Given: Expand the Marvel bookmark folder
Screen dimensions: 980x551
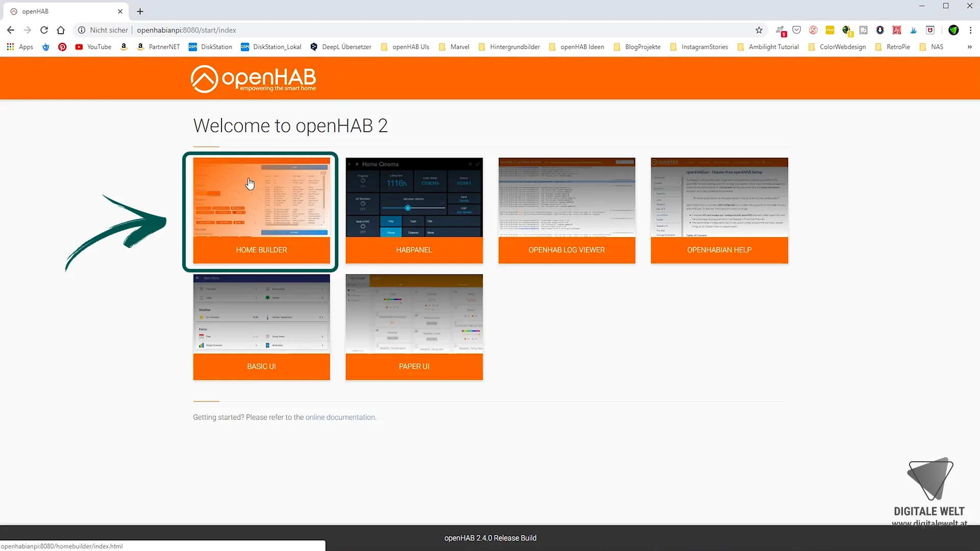Looking at the screenshot, I should coord(454,47).
